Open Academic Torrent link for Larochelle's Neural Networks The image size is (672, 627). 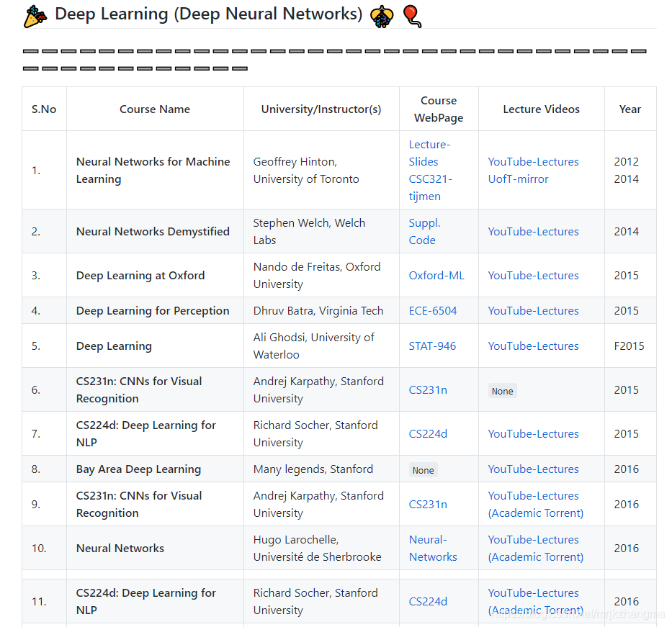click(x=536, y=556)
